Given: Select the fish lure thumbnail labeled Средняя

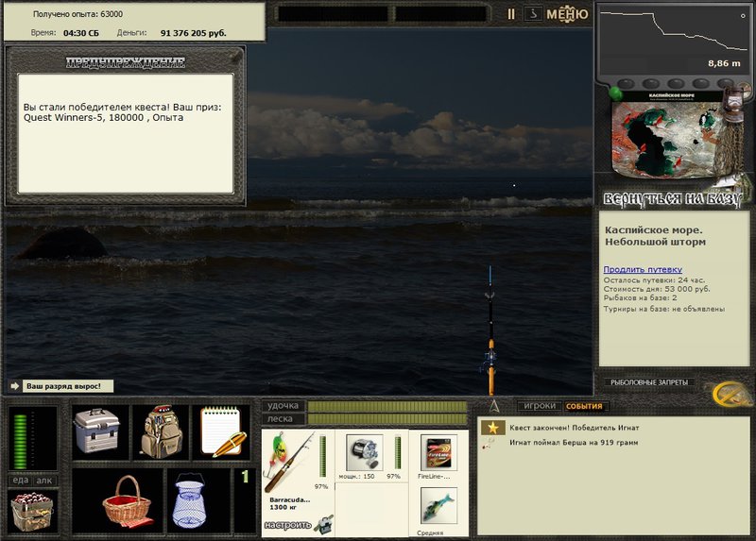Looking at the screenshot, I should [x=438, y=505].
